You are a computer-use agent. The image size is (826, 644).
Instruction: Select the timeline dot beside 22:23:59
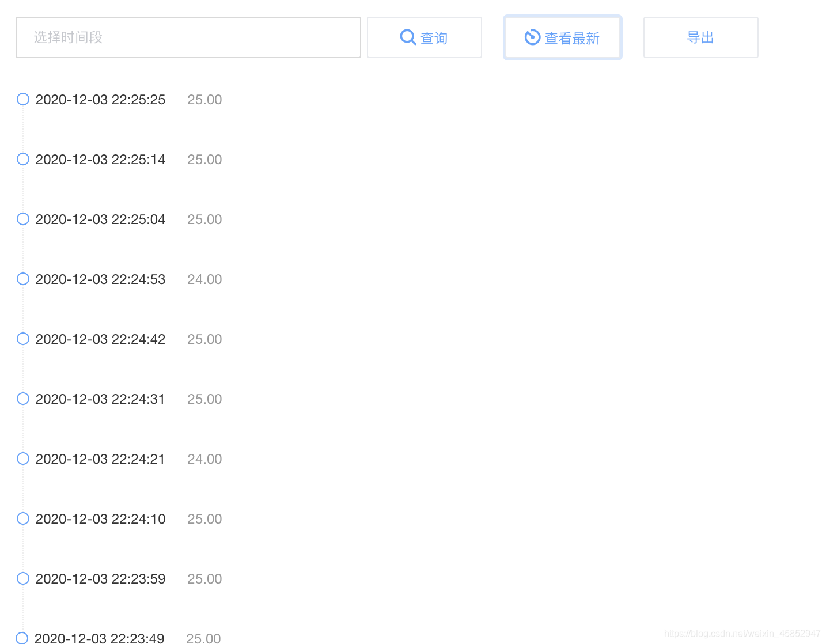tap(22, 578)
